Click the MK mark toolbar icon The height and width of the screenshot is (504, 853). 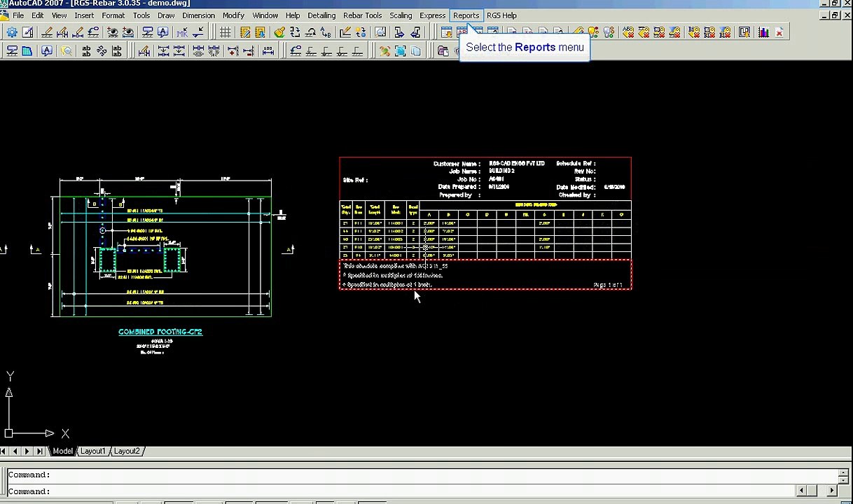[x=182, y=32]
